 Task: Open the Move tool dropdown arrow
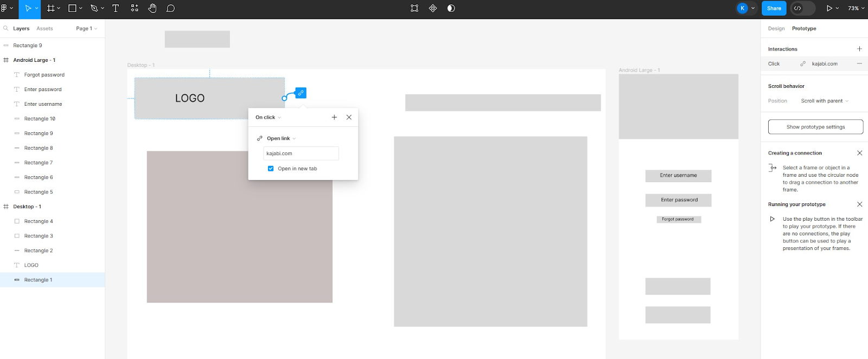point(36,8)
